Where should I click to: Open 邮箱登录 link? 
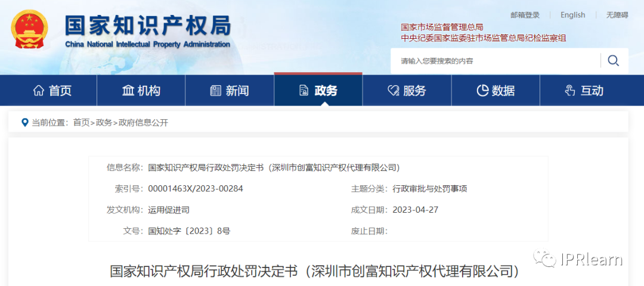525,15
